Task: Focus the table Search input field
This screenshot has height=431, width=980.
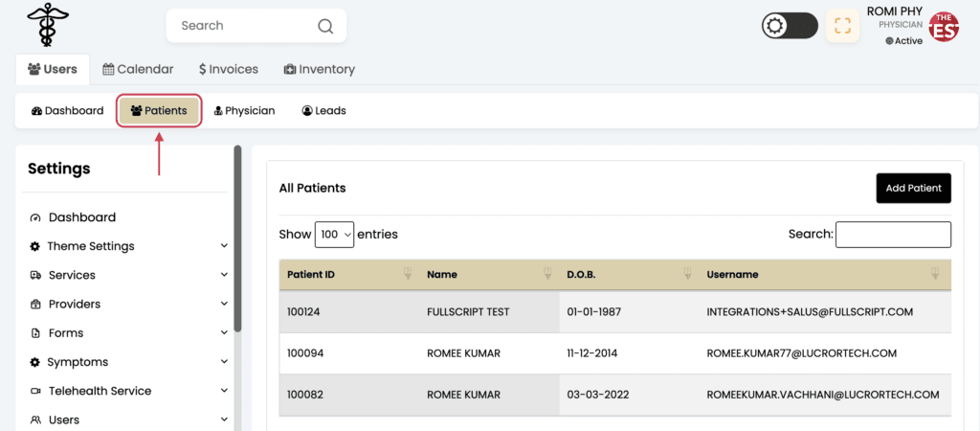Action: [x=893, y=234]
